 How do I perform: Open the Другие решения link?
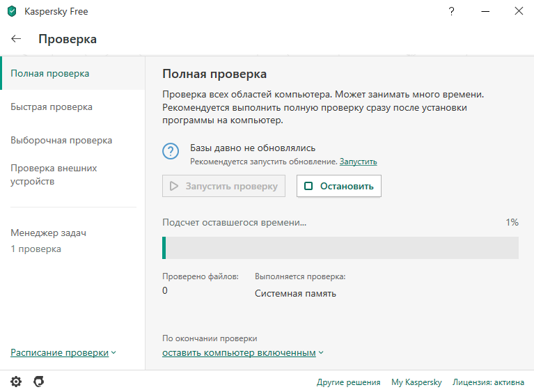pyautogui.click(x=348, y=382)
